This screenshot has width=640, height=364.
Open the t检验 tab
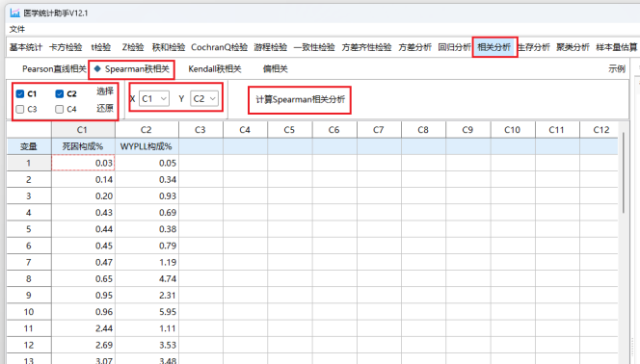click(101, 47)
